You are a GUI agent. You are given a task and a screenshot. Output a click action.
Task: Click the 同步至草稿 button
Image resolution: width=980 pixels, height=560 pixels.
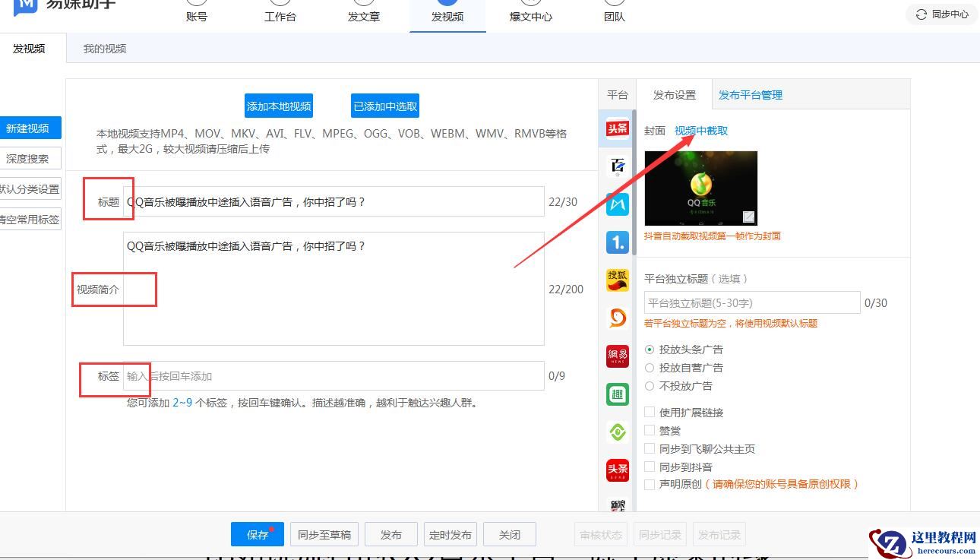click(324, 534)
